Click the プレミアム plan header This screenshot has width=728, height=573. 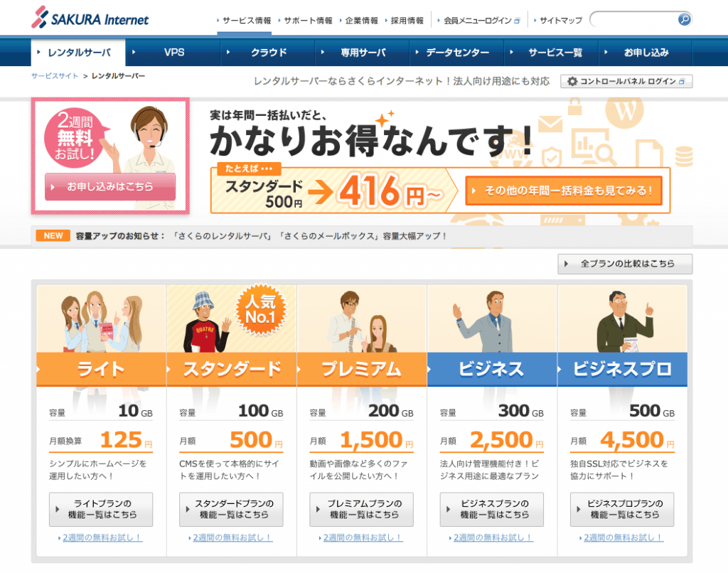tap(362, 369)
